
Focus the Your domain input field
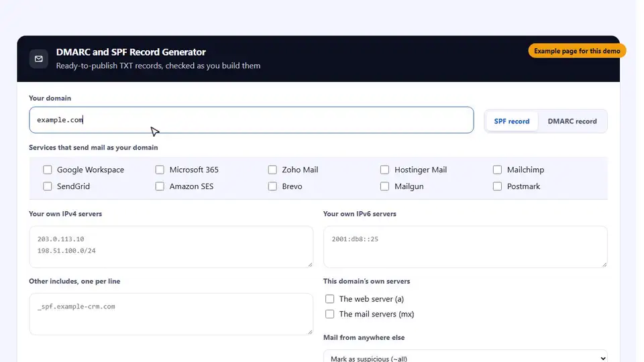(x=252, y=120)
